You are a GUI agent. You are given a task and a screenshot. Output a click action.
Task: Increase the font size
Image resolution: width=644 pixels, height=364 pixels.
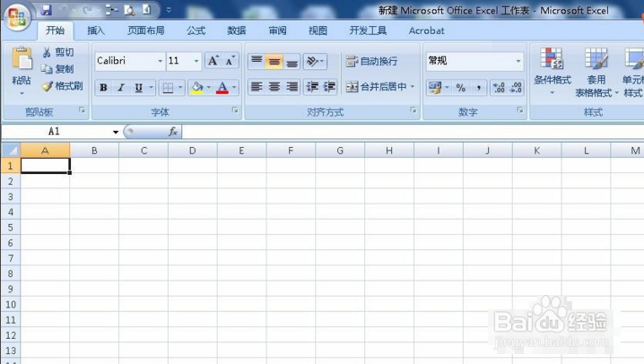tap(213, 61)
